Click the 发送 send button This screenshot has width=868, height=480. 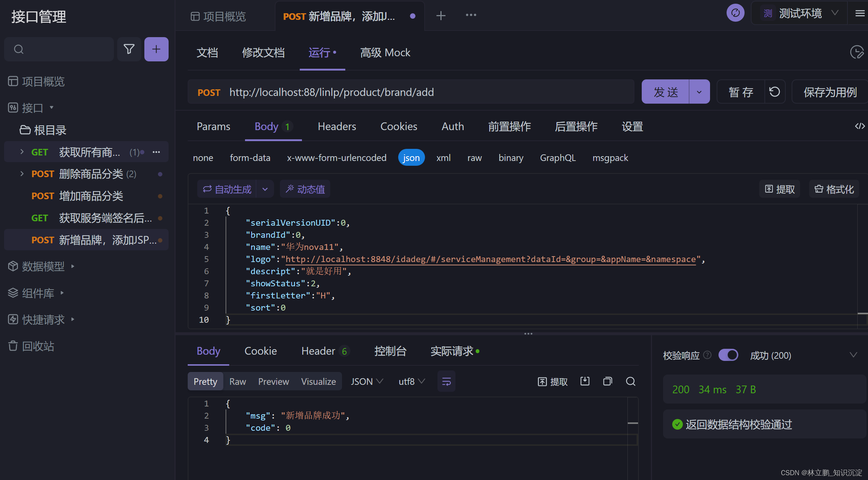665,92
